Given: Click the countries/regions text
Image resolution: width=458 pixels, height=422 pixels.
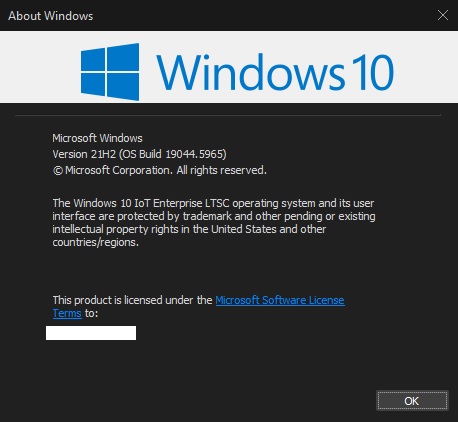Looking at the screenshot, I should pyautogui.click(x=95, y=242).
